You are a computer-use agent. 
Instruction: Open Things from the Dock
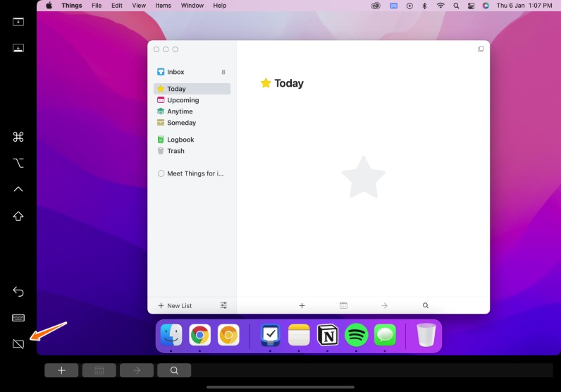pyautogui.click(x=270, y=335)
